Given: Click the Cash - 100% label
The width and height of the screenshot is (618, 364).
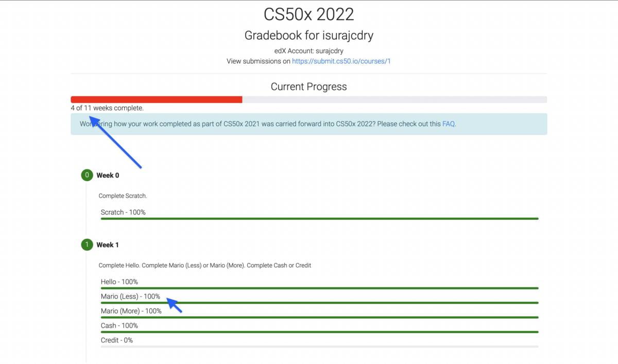Looking at the screenshot, I should point(119,325).
